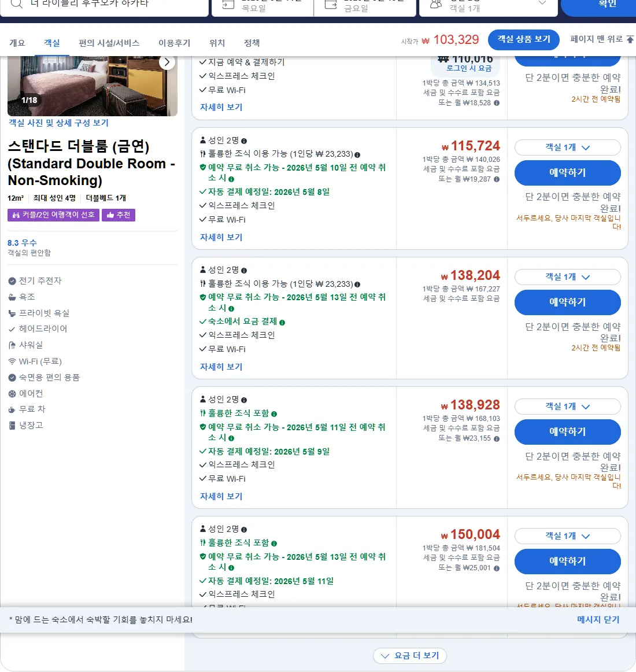Screen dimensions: 636x672
Task: Click 예약하기 for the 138,928 rate
Action: pos(567,432)
